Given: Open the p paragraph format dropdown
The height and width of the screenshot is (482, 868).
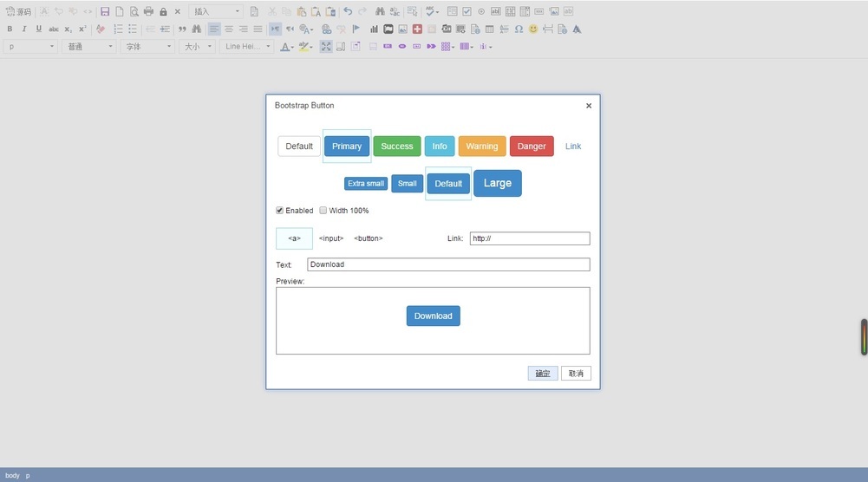Looking at the screenshot, I should pyautogui.click(x=30, y=47).
